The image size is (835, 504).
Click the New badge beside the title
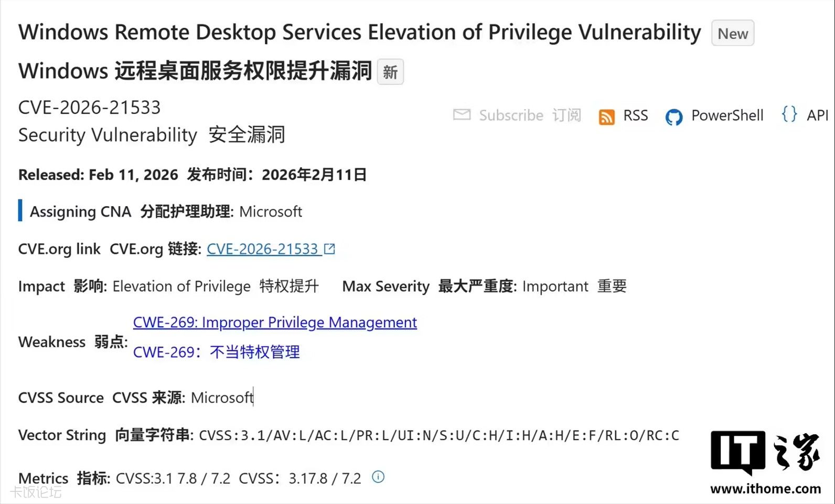click(732, 34)
